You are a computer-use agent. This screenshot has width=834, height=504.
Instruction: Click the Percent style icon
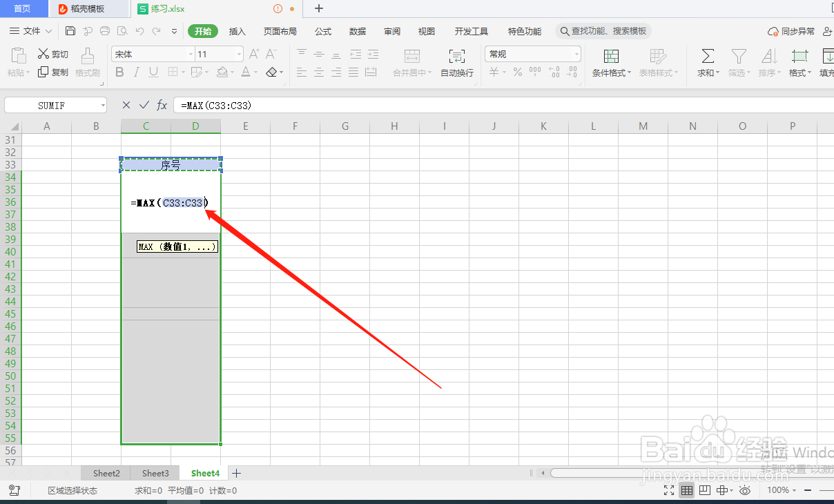[x=518, y=72]
